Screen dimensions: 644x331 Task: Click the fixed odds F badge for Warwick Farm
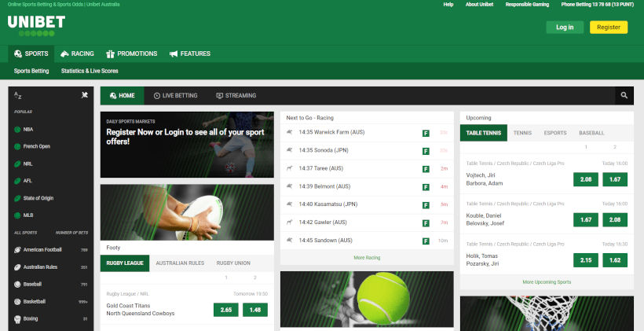[x=426, y=133]
